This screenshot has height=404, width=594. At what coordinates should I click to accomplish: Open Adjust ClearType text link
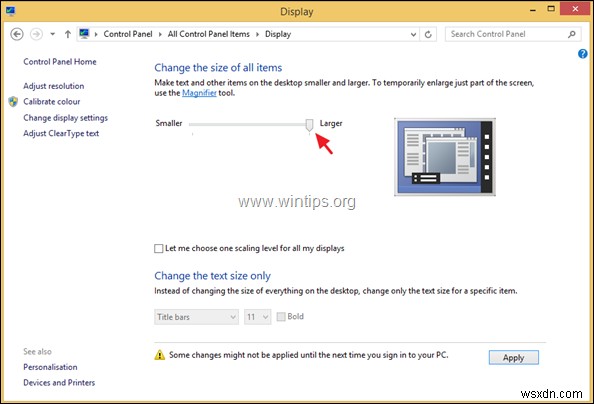[61, 133]
